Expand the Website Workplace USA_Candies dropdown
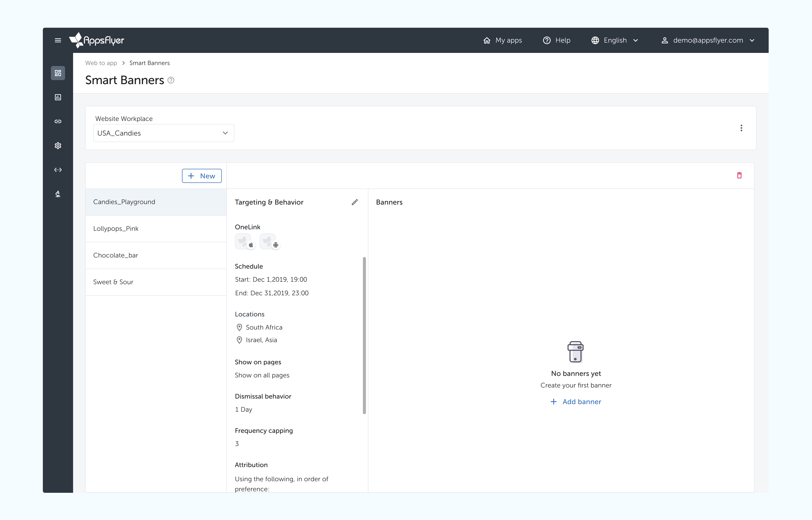The image size is (812, 520). pos(164,133)
